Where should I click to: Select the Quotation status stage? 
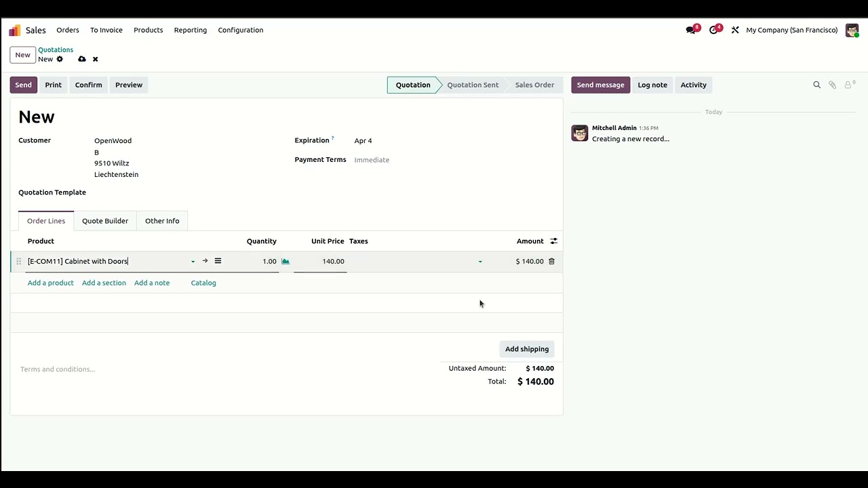[x=412, y=85]
